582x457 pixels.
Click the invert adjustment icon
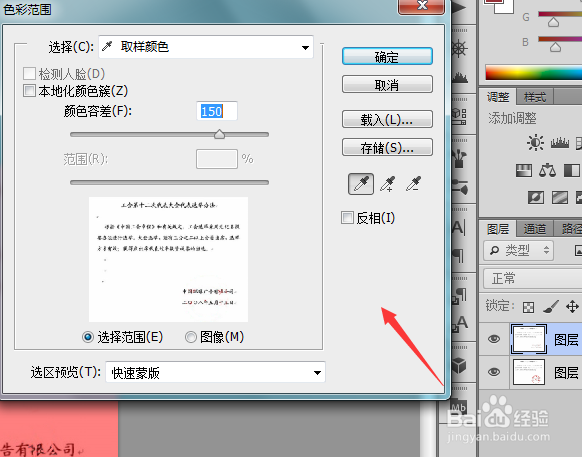point(536,198)
